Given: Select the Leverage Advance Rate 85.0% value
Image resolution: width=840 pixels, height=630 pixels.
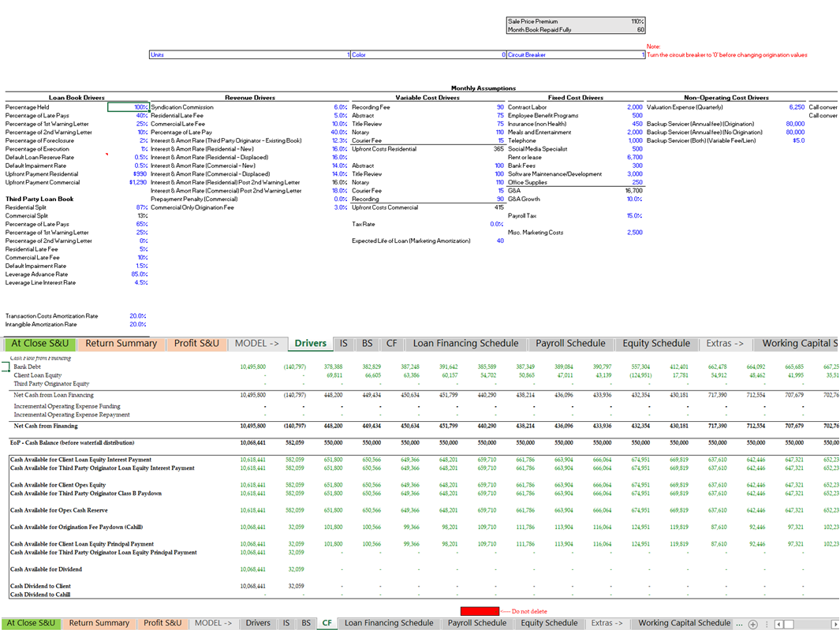Looking at the screenshot, I should [140, 274].
